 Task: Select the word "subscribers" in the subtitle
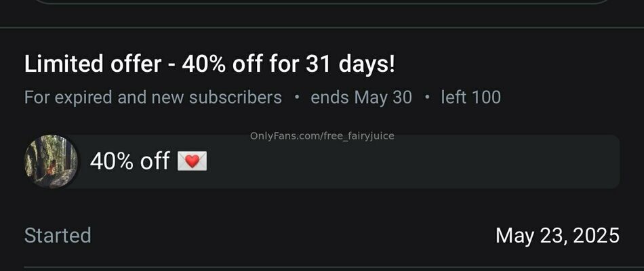tap(235, 98)
